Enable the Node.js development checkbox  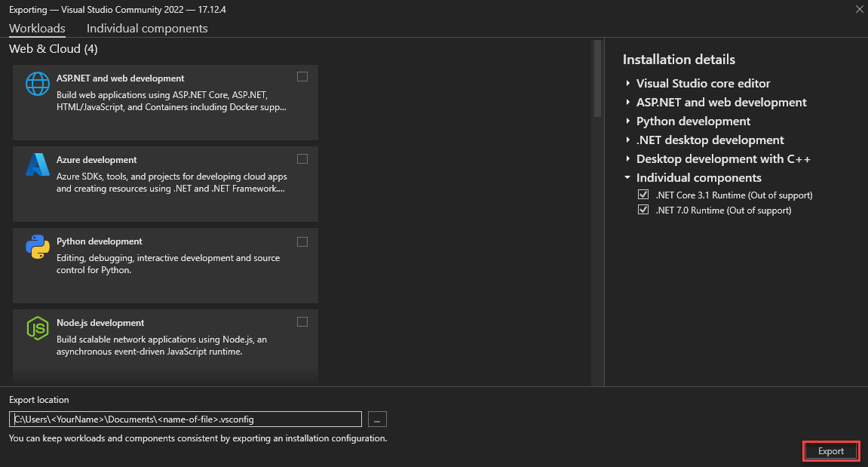click(x=302, y=321)
